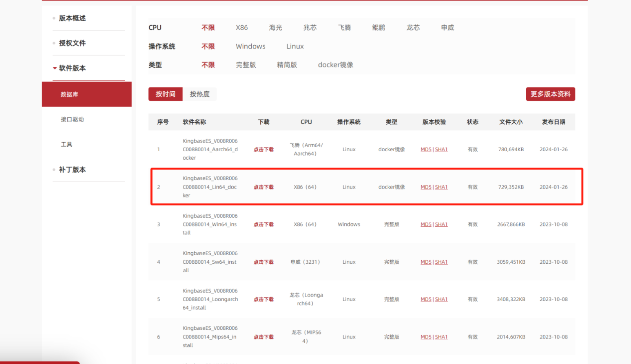Select 数据库 in the sidebar

point(69,94)
